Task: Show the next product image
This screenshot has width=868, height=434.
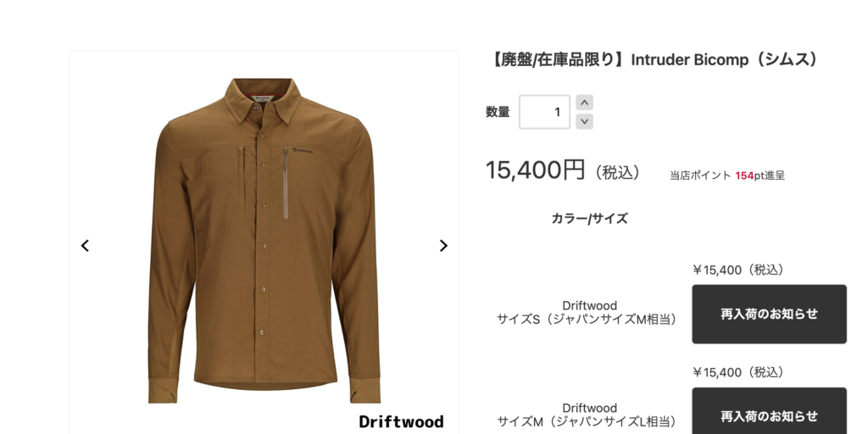Action: (443, 246)
